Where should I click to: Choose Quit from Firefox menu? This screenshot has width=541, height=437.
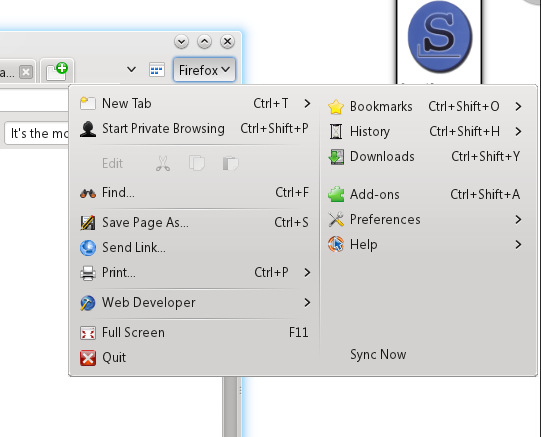[195, 358]
